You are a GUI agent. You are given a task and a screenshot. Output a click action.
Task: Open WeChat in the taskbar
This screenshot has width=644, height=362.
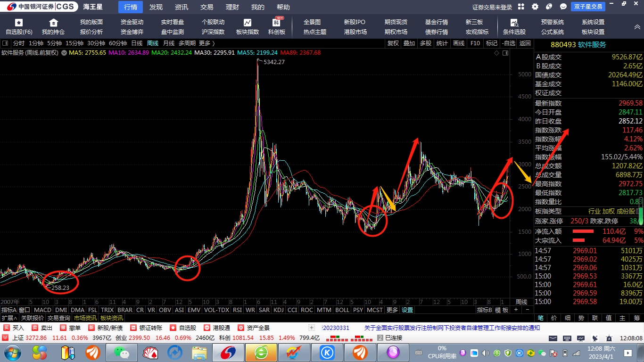pos(121,352)
